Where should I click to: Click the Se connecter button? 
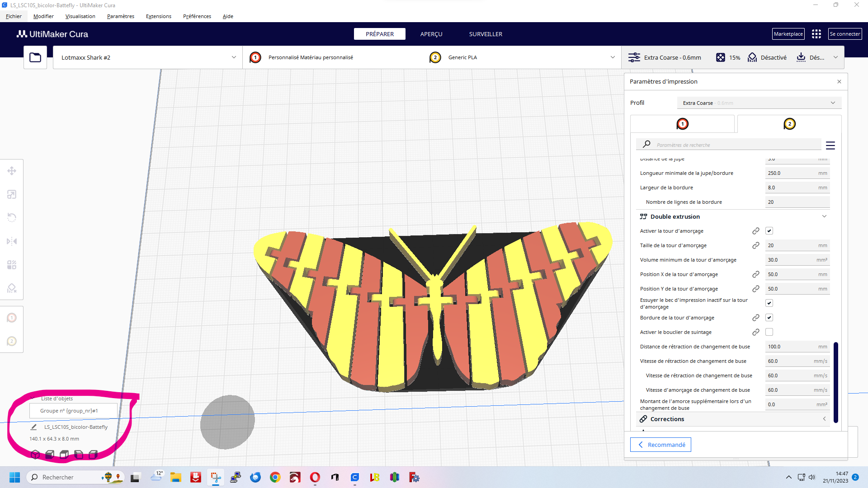click(844, 34)
